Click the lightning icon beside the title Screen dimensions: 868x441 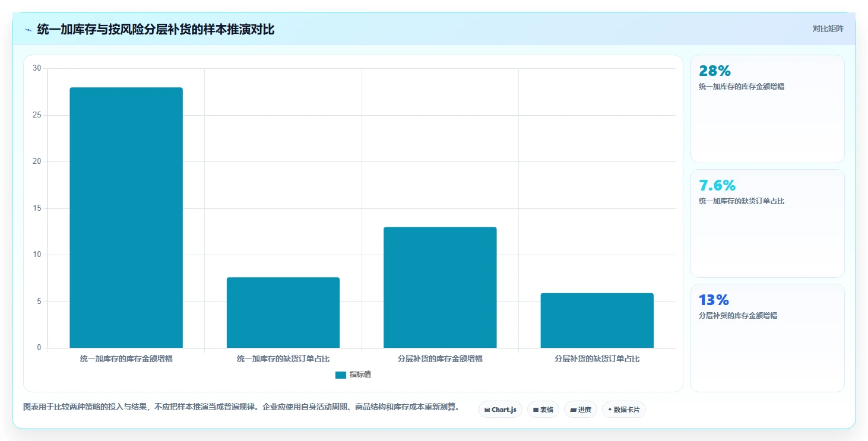28,29
